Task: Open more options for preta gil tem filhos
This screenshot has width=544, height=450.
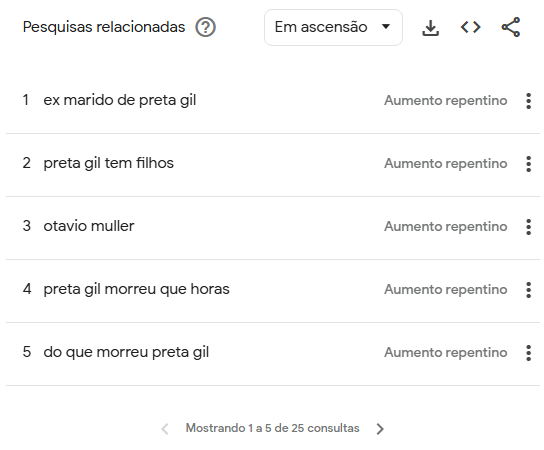Action: pyautogui.click(x=528, y=164)
